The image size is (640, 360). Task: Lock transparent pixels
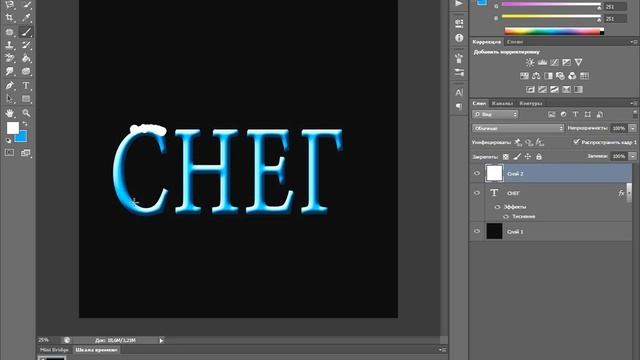point(506,157)
